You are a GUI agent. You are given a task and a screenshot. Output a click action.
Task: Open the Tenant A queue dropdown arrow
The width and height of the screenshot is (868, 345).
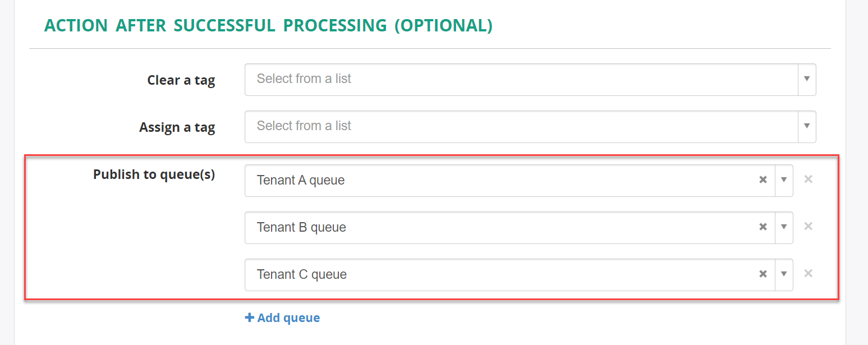pos(784,180)
